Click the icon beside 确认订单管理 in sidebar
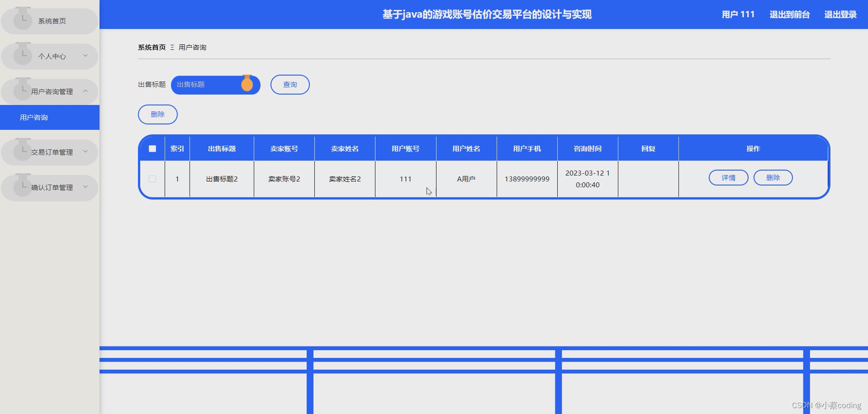Viewport: 868px width, 414px height. point(23,186)
